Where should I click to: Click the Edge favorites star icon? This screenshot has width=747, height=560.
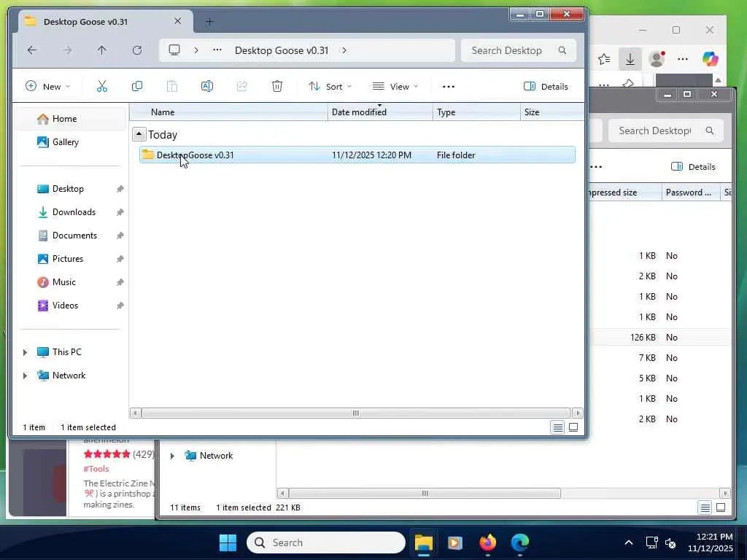[x=604, y=59]
